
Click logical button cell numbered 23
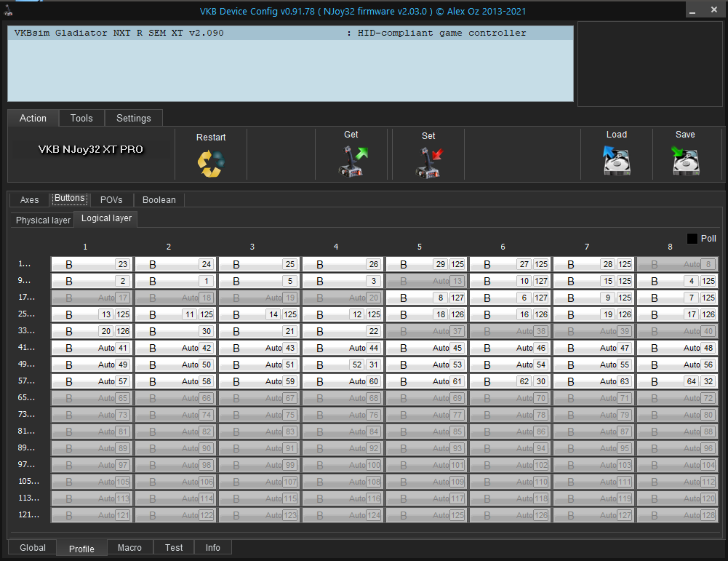coord(92,265)
